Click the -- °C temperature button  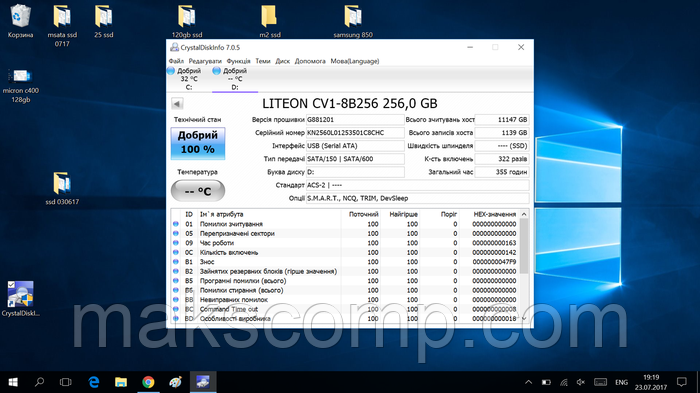click(198, 191)
